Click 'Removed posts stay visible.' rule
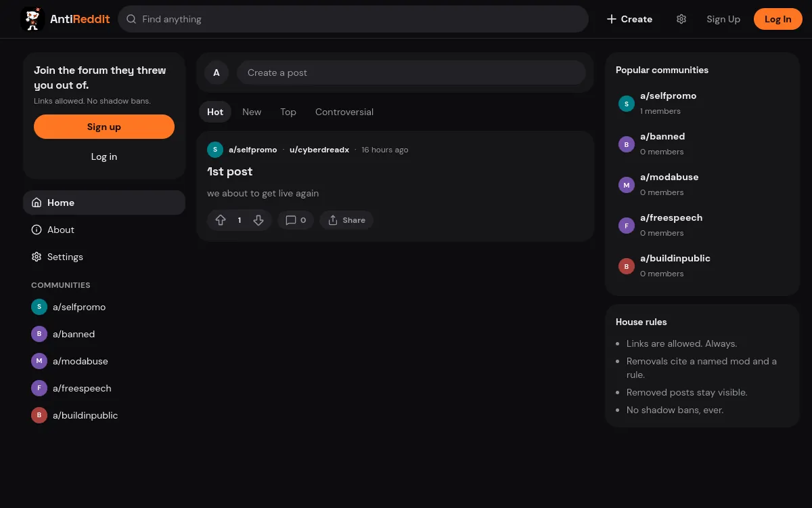The height and width of the screenshot is (508, 812). pyautogui.click(x=687, y=392)
